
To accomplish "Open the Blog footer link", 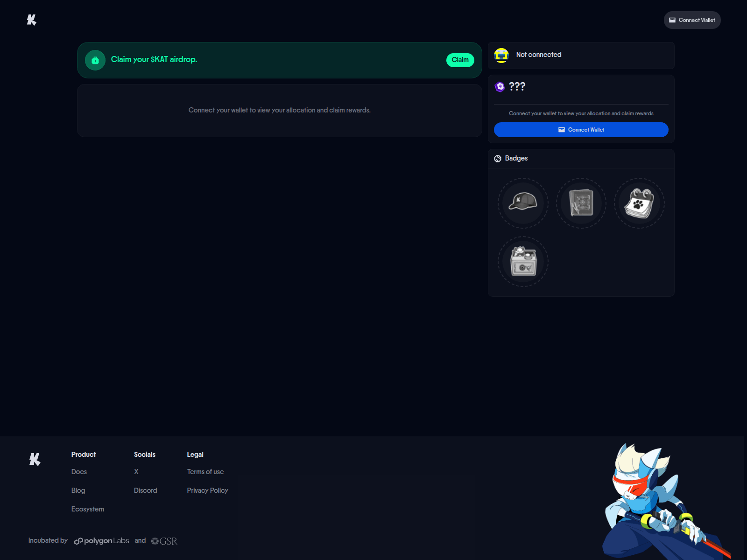I will click(78, 490).
